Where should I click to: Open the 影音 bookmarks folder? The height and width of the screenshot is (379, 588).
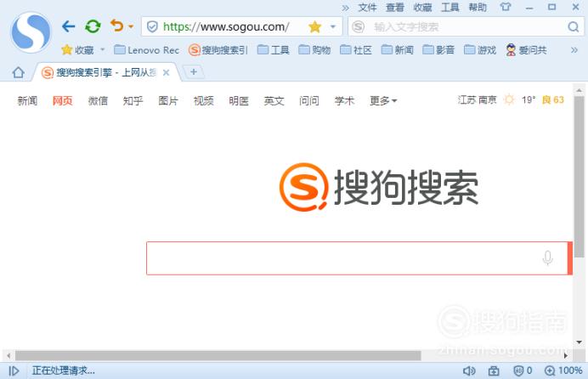point(438,50)
